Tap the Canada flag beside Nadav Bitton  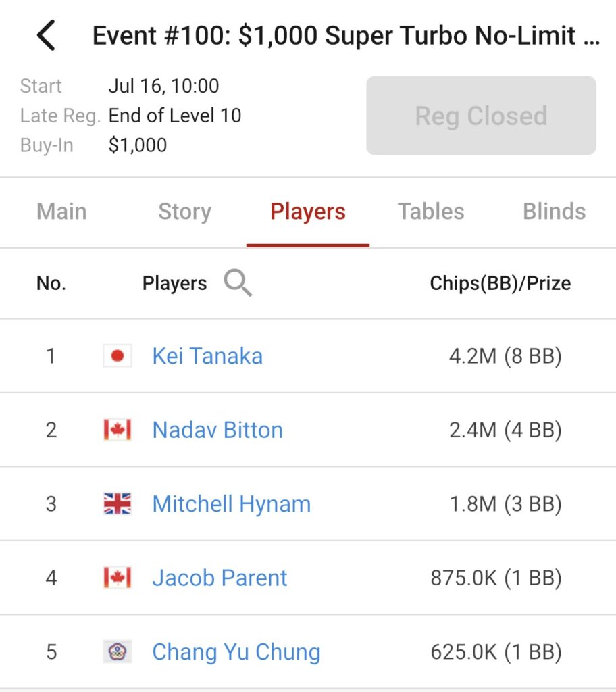(x=118, y=430)
